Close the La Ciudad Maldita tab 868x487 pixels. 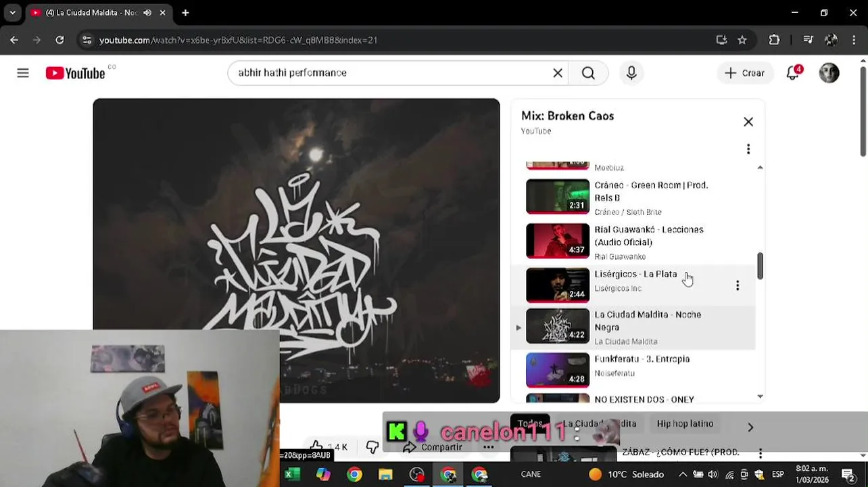click(x=162, y=13)
